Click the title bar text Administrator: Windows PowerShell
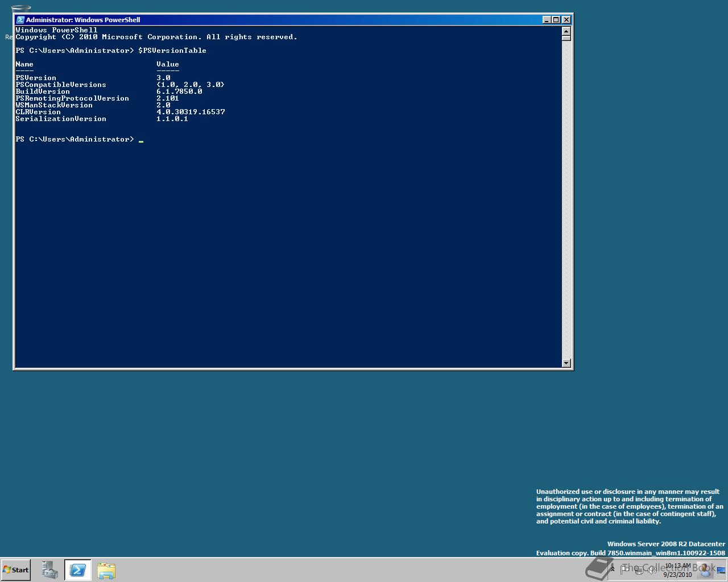 click(x=83, y=19)
